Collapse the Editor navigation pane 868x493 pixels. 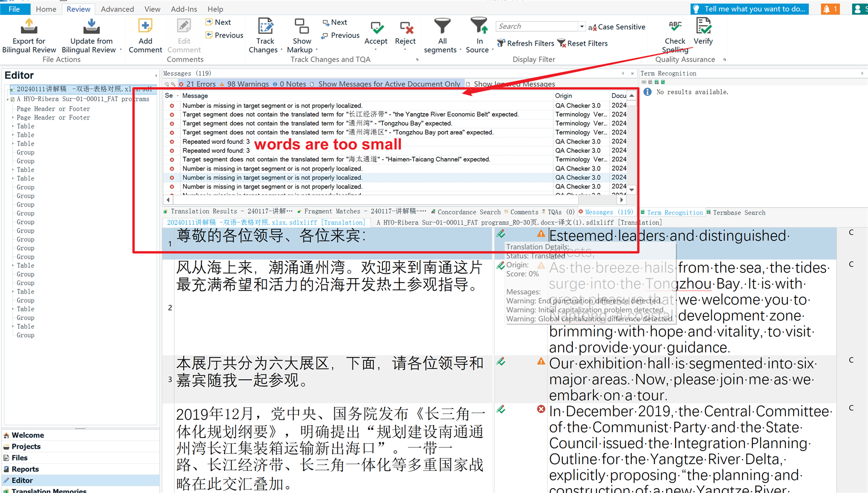click(x=156, y=76)
